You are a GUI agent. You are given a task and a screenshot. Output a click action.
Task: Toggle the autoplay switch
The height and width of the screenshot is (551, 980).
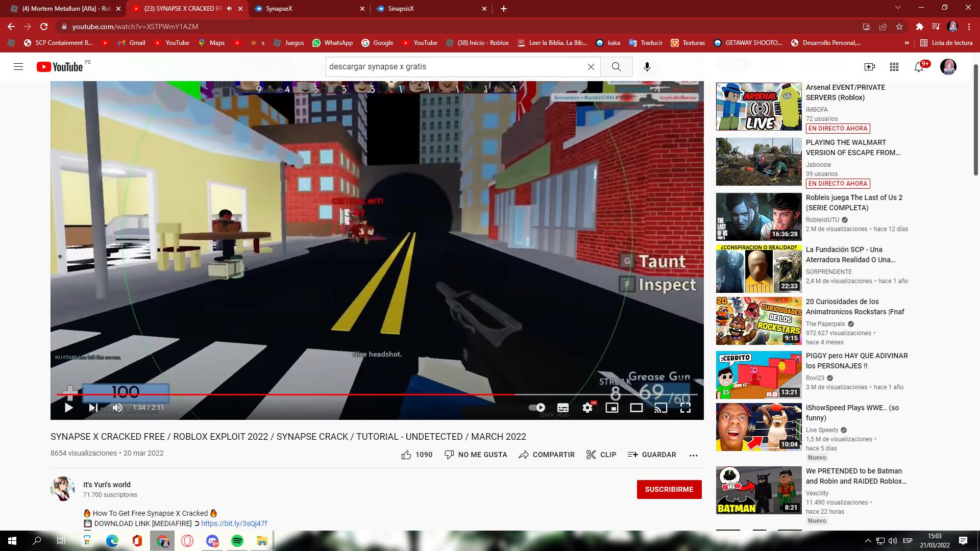(x=536, y=408)
